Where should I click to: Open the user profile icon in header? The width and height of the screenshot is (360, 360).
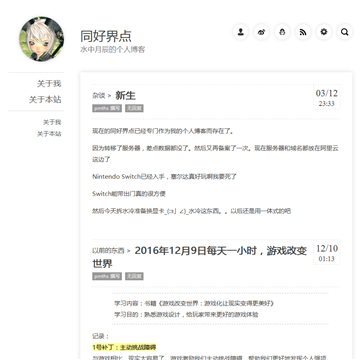coord(240,32)
